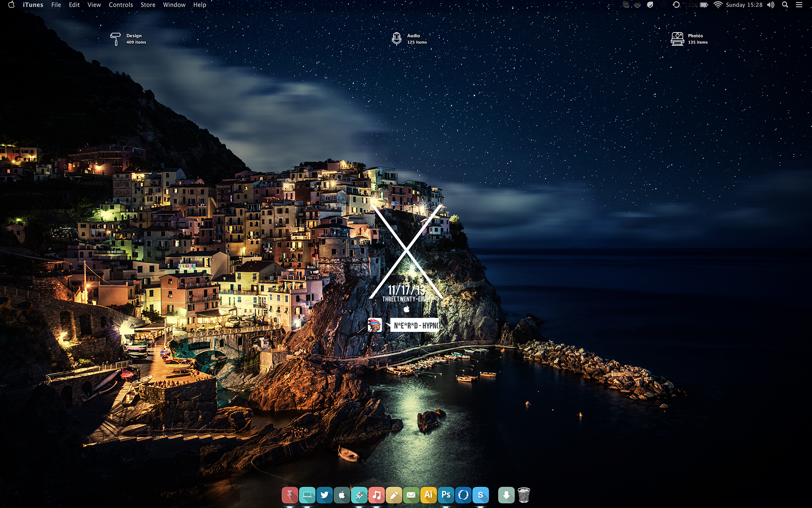Open the Controls menu
812x508 pixels.
(121, 5)
